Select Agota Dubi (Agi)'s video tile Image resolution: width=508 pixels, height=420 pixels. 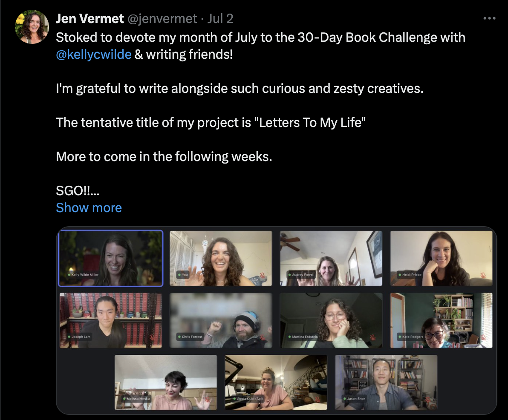tap(276, 382)
